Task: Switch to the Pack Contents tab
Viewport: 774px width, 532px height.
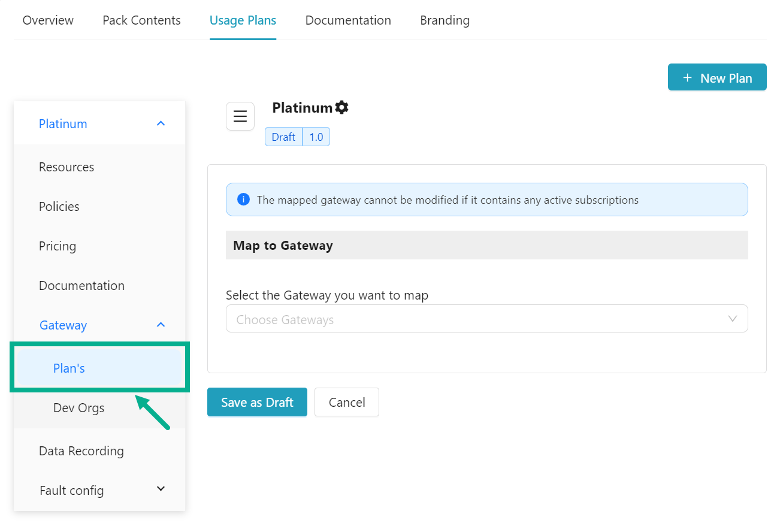Action: pyautogui.click(x=141, y=20)
